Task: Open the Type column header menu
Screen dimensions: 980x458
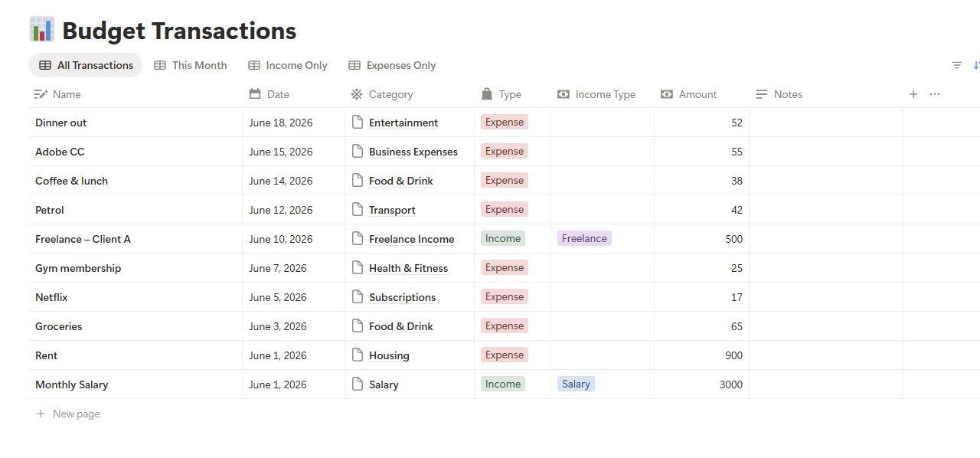Action: pyautogui.click(x=513, y=94)
